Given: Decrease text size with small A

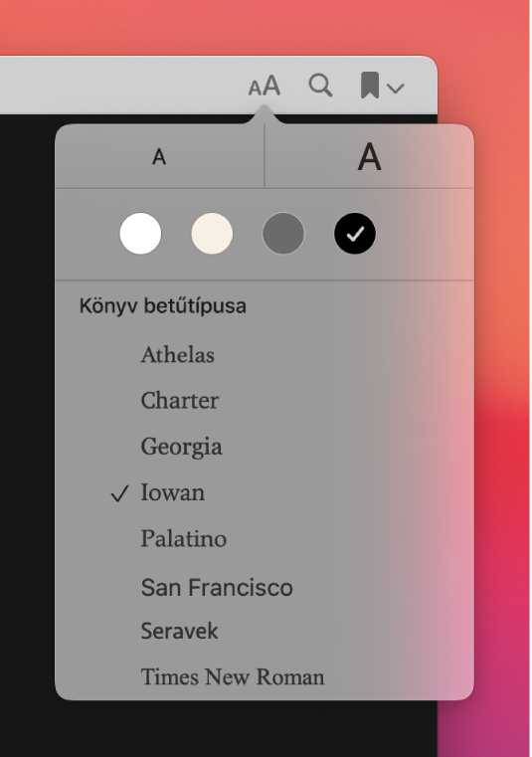Looking at the screenshot, I should [159, 156].
